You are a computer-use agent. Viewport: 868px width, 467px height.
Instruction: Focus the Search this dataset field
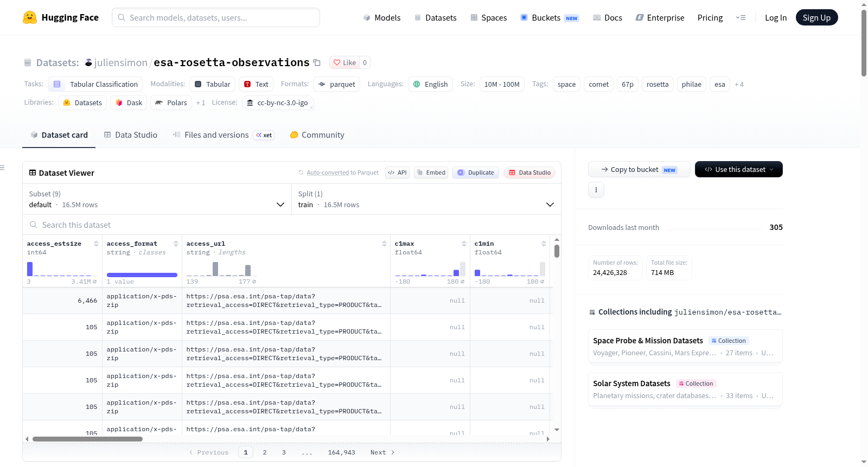click(292, 225)
